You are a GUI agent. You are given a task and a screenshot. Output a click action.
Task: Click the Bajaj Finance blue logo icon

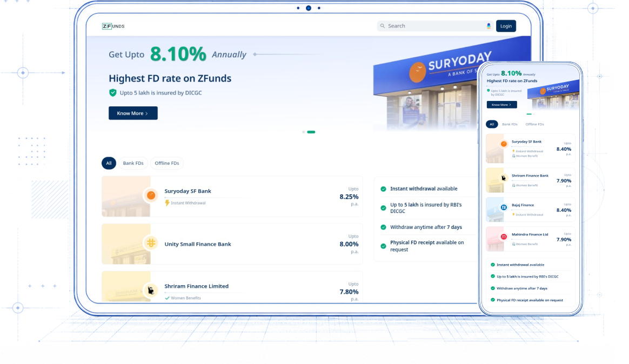(x=504, y=207)
